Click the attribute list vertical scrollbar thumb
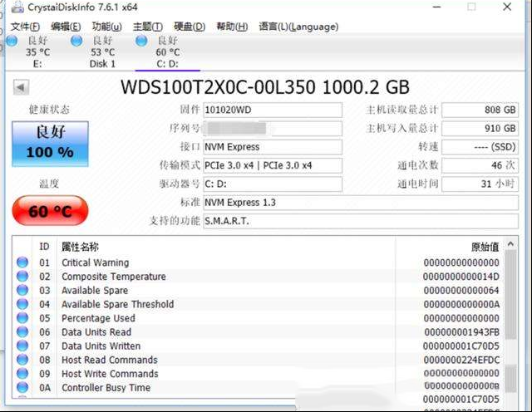 click(510, 294)
